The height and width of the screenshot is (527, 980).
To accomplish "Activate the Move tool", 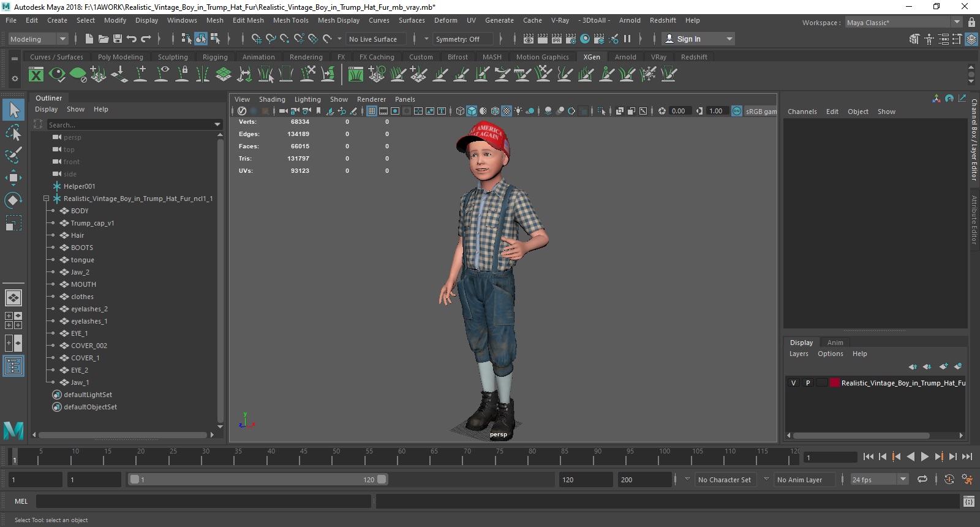I will pyautogui.click(x=13, y=178).
